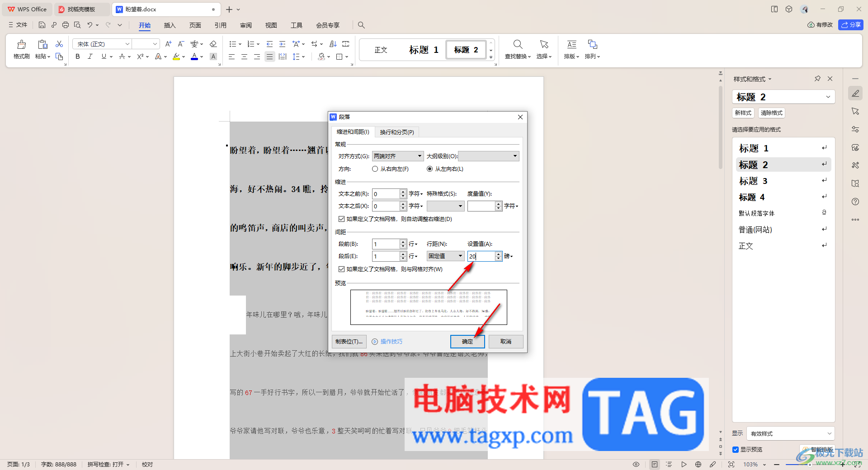Pin the Styles and Formatting panel
This screenshot has height=470, width=868.
(817, 79)
